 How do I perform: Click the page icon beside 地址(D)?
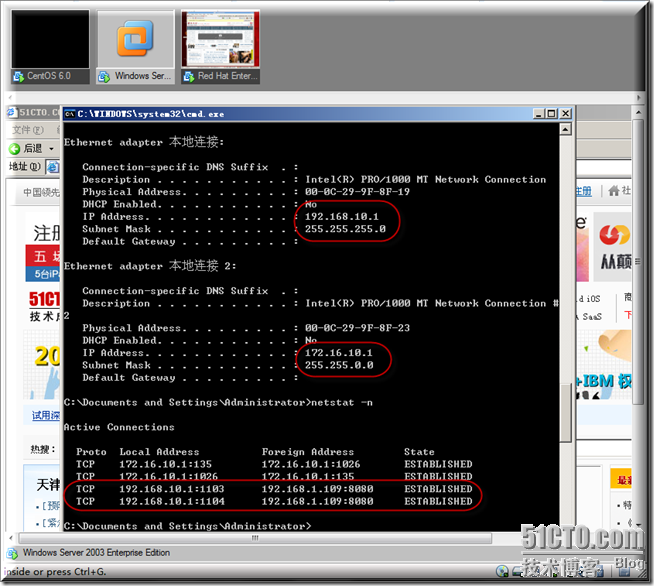tap(53, 167)
